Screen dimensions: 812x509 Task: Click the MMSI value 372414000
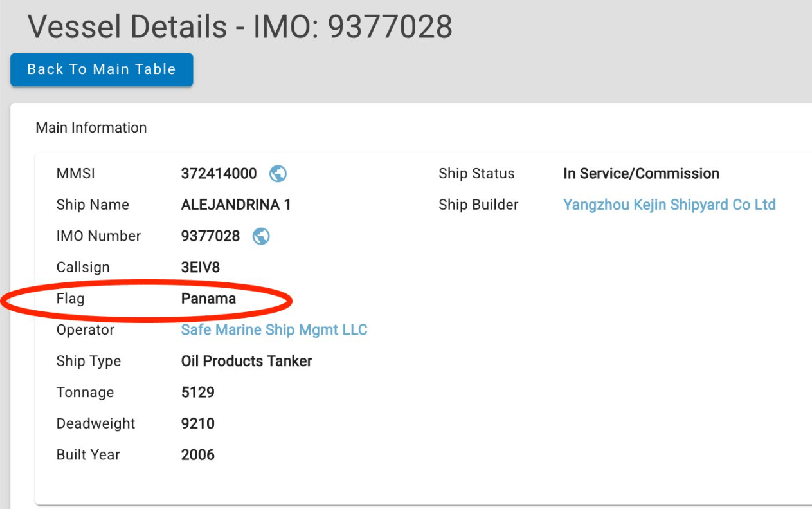[219, 174]
